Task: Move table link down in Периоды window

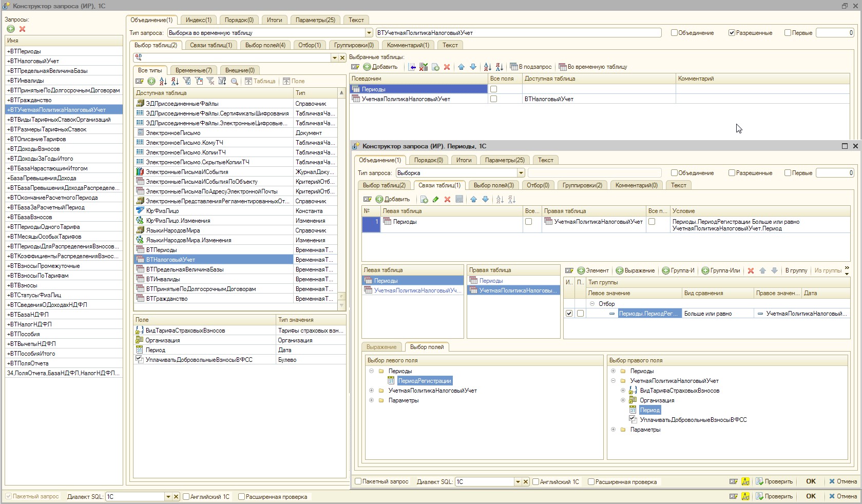Action: 485,199
